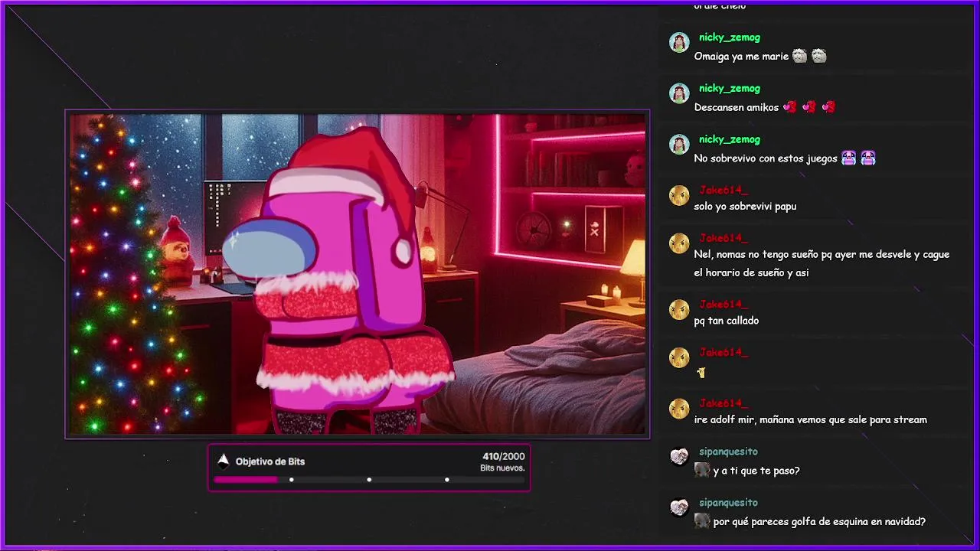Click the message "por qué pareces golfa de esquina"
Screen dimensions: 980x551
point(819,522)
